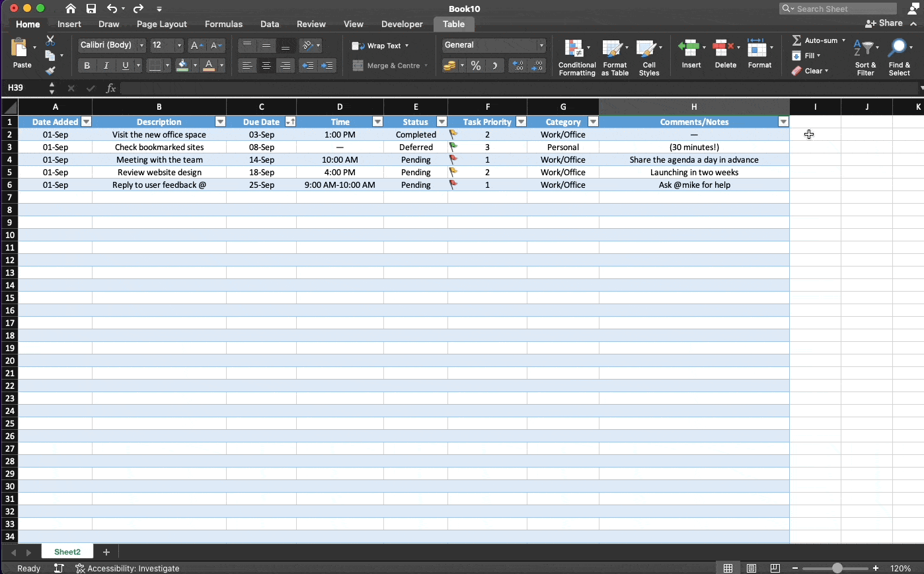Open the Category column filter
The image size is (924, 574).
click(593, 122)
